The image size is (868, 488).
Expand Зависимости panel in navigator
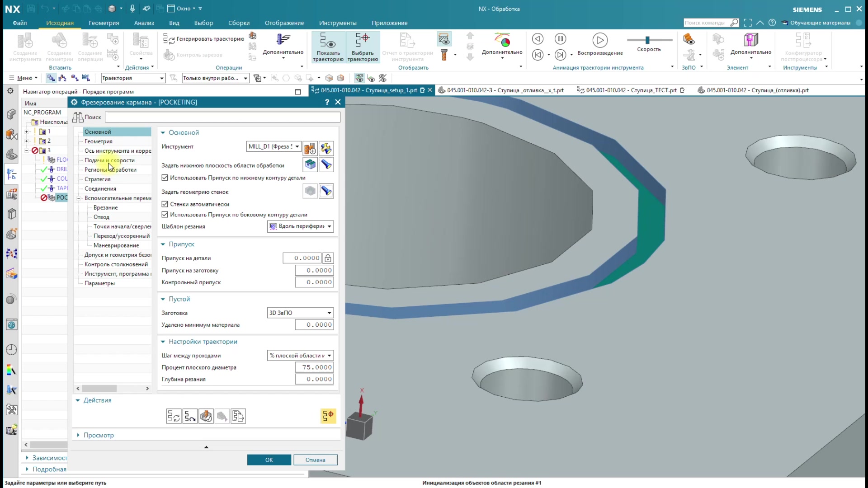coord(27,458)
